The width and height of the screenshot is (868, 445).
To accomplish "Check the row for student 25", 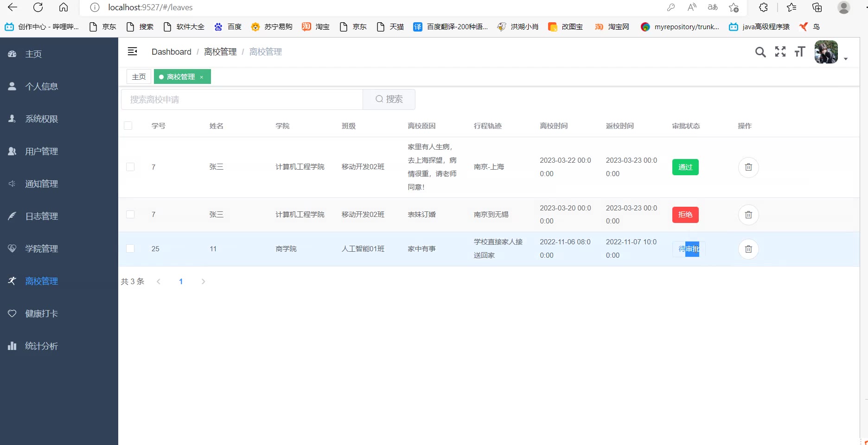I will point(130,248).
